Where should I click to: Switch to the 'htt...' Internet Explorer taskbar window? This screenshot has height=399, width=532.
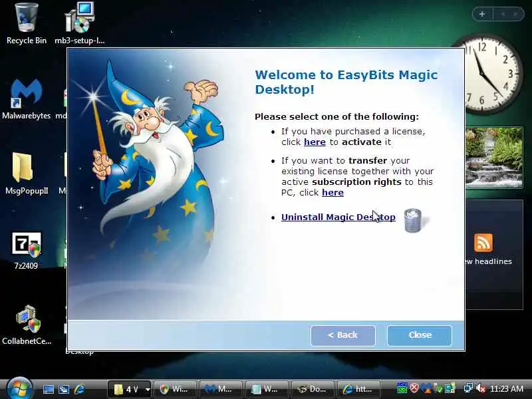358,389
